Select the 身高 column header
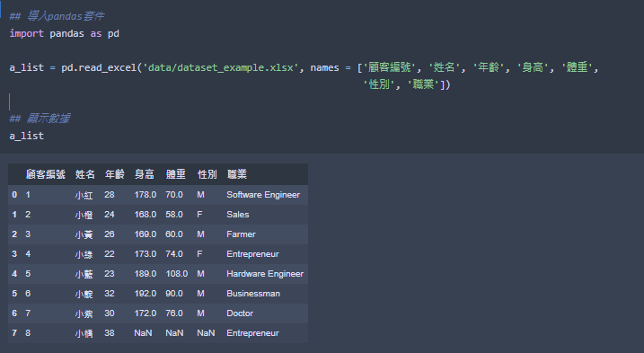 click(x=145, y=174)
